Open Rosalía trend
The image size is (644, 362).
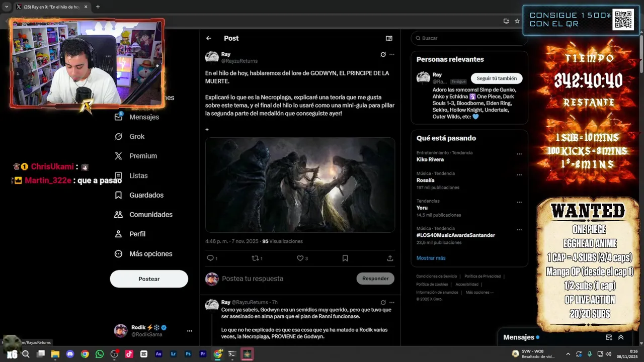coord(426,180)
